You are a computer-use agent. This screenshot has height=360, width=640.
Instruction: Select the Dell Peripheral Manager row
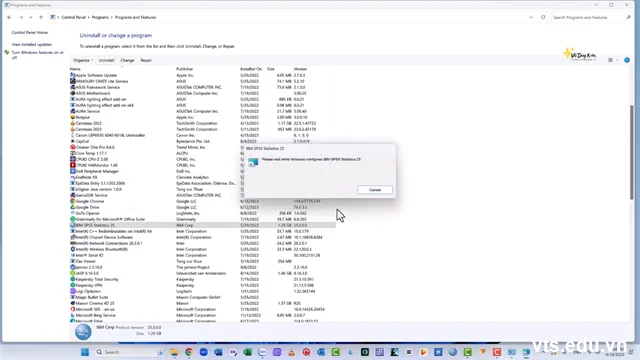(202, 171)
